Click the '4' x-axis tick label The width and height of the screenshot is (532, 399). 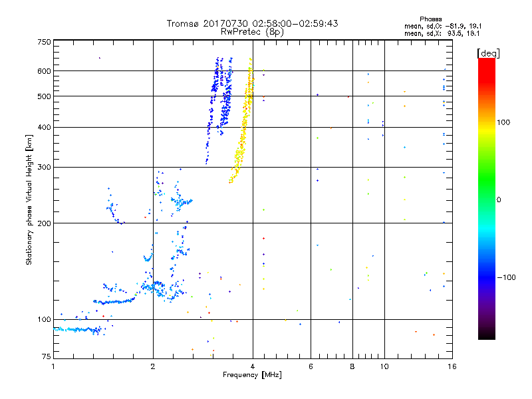click(x=253, y=366)
